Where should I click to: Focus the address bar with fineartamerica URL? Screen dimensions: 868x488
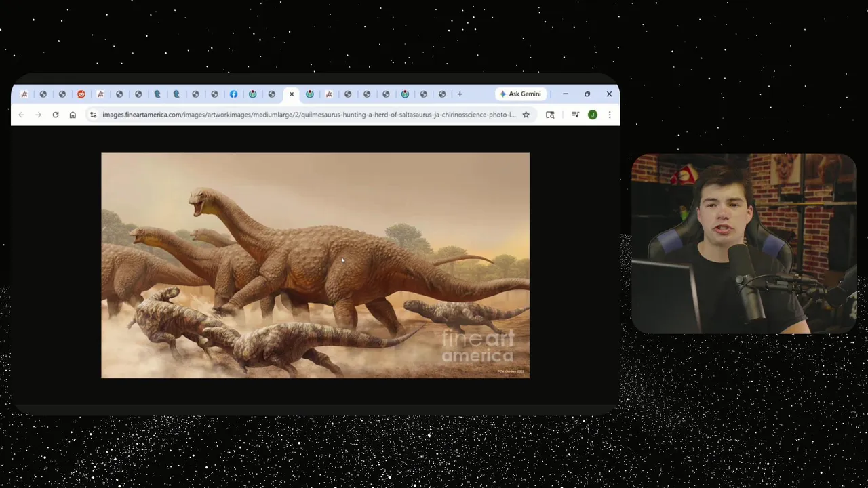tap(309, 115)
